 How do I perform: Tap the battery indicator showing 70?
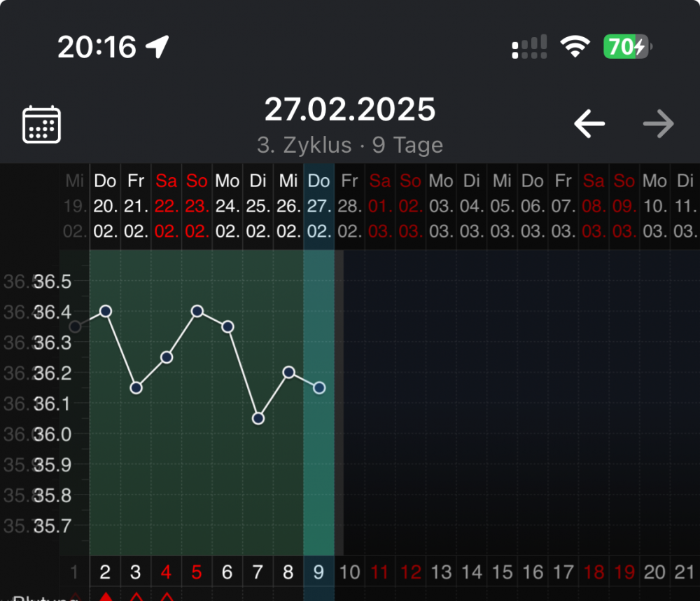(628, 46)
